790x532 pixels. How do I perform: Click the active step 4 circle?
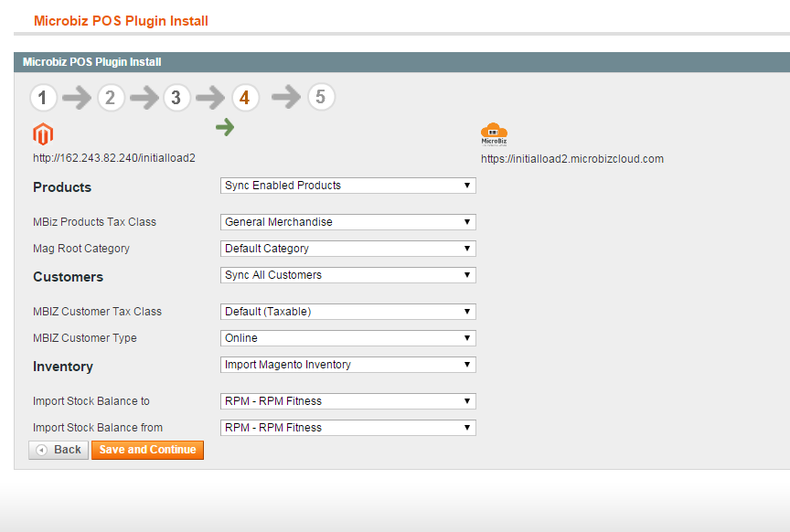pos(245,97)
